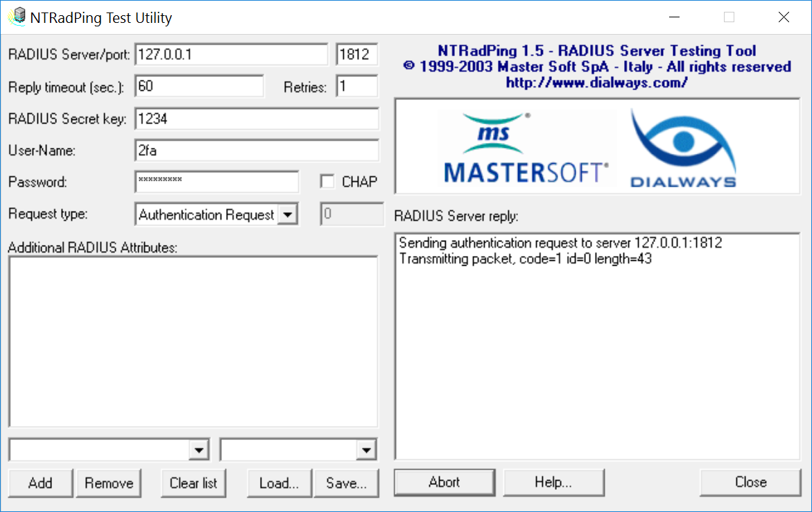Focus the RADIUS Secret key field
Viewport: 812px width, 512px height.
tap(257, 119)
